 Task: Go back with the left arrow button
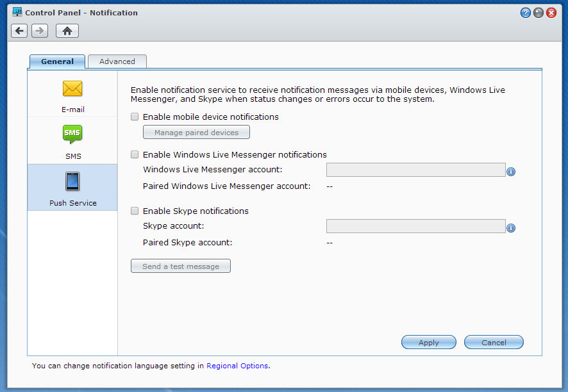click(19, 31)
